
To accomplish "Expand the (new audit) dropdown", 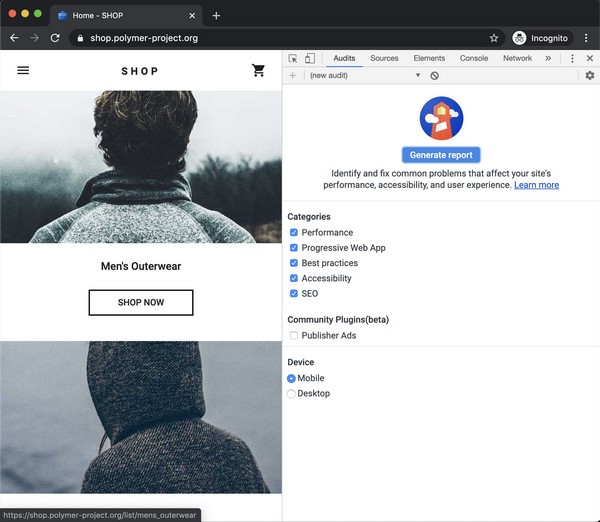I will point(365,76).
